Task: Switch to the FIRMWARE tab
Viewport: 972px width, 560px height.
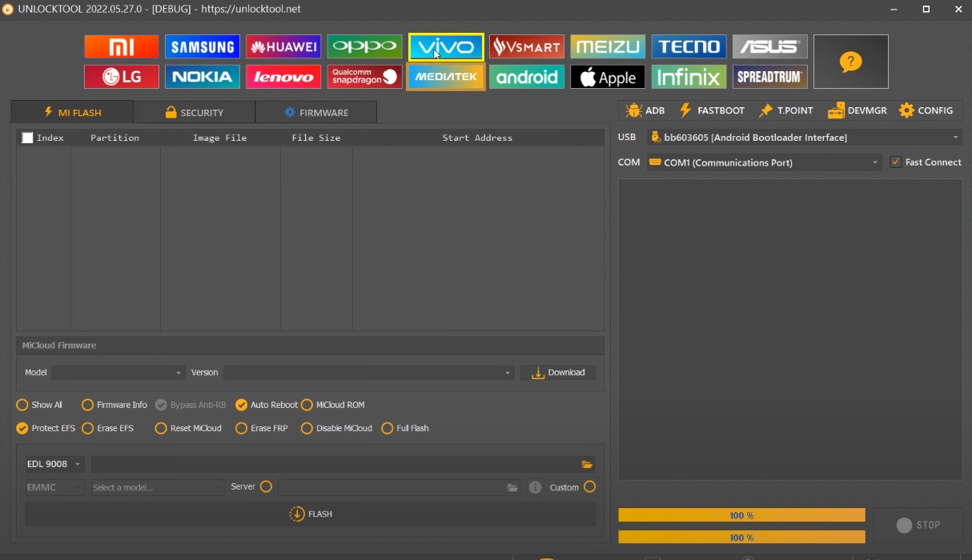Action: (316, 112)
